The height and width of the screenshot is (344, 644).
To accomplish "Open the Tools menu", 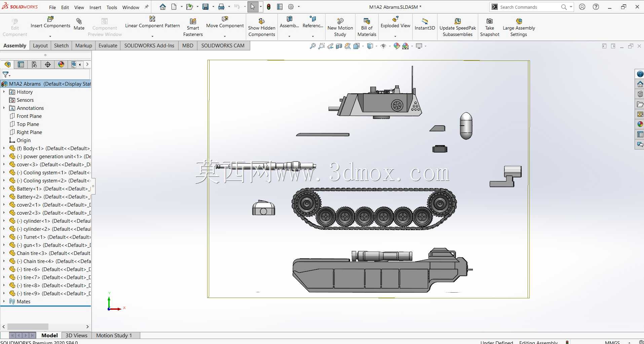I will pos(112,7).
